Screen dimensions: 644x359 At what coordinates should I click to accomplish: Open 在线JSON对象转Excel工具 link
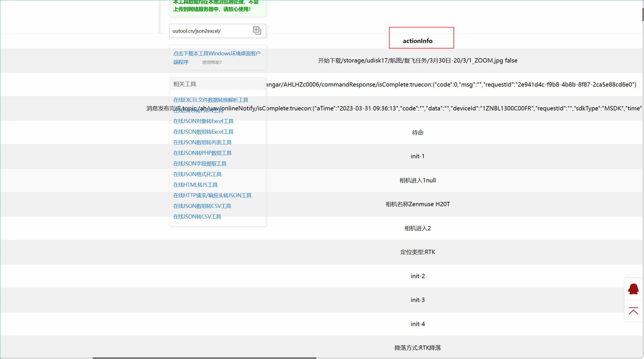click(x=203, y=121)
